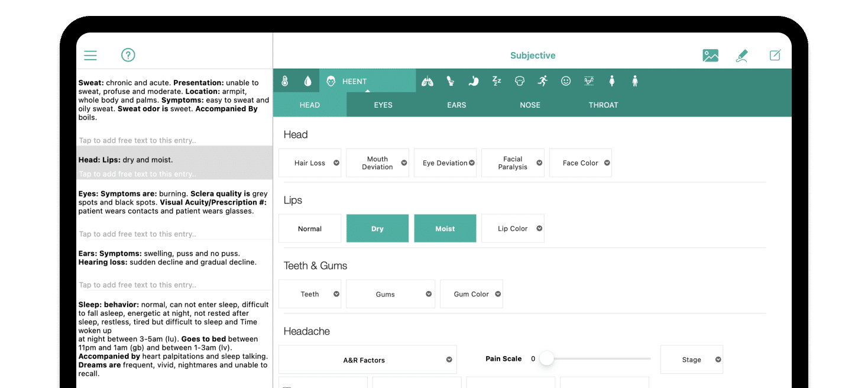Click the help question mark icon

pos(128,55)
